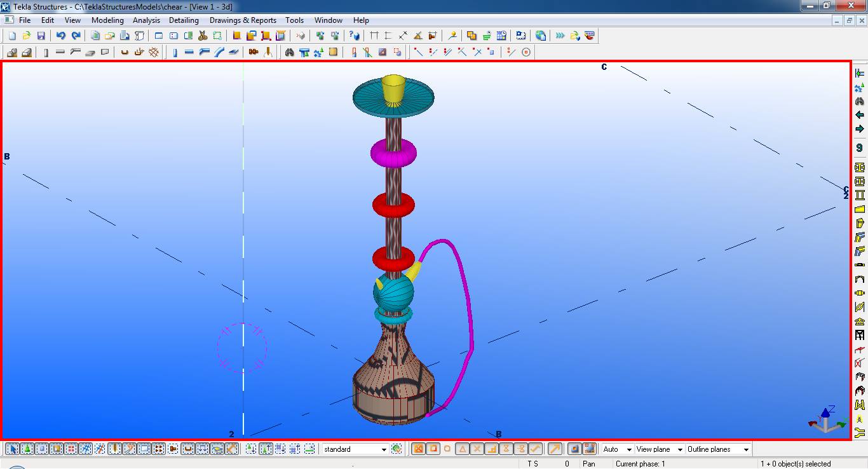Click the open folder icon
Screen dimensions: 868x469
27,36
